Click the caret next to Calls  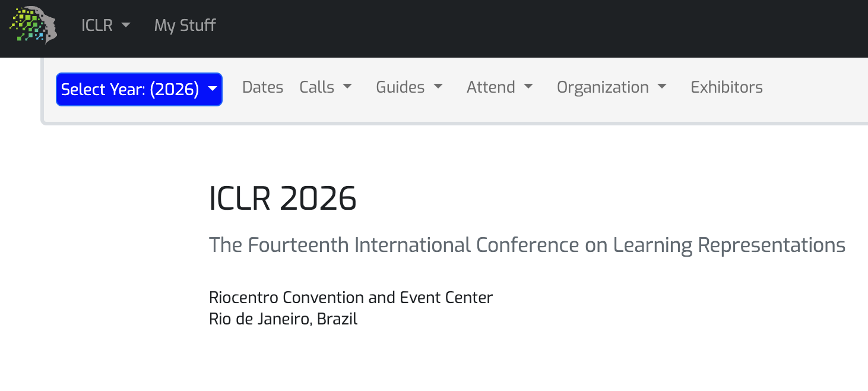tap(347, 87)
